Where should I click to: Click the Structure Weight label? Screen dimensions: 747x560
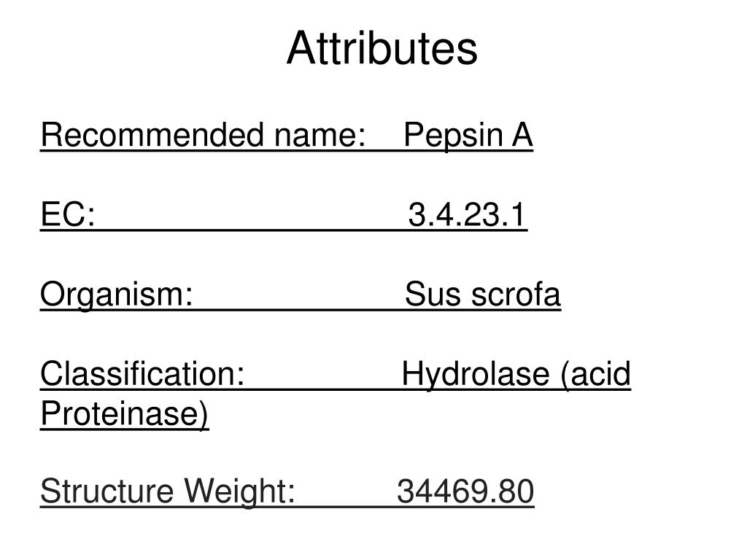pyautogui.click(x=168, y=492)
